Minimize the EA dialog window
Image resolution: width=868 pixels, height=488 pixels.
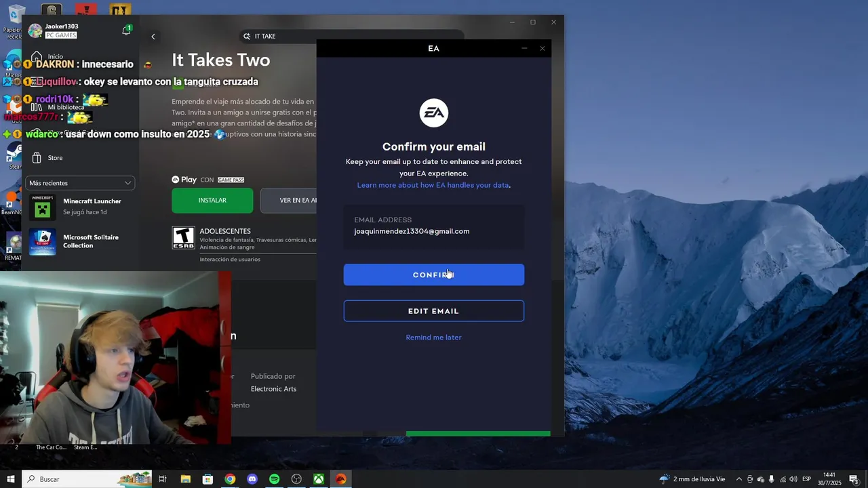524,48
